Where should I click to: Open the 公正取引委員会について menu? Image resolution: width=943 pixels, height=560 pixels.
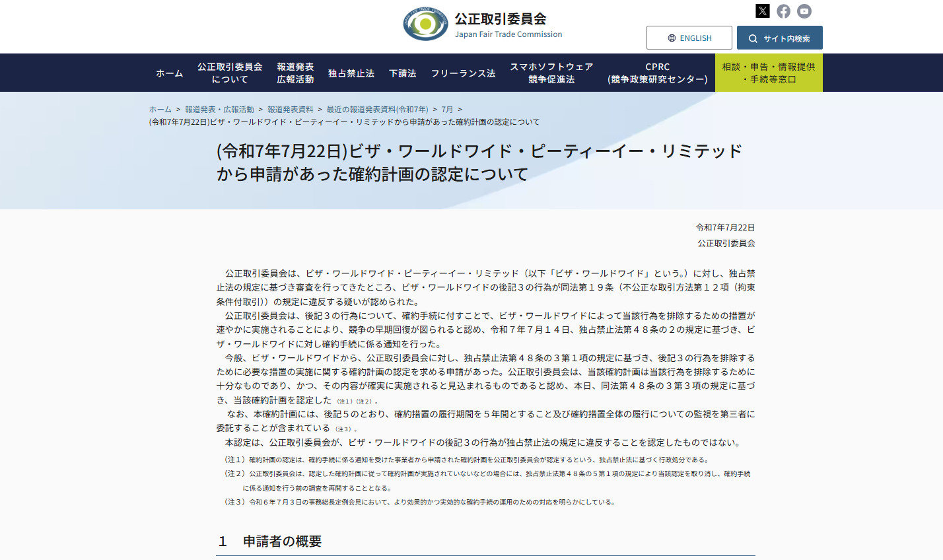(x=230, y=71)
